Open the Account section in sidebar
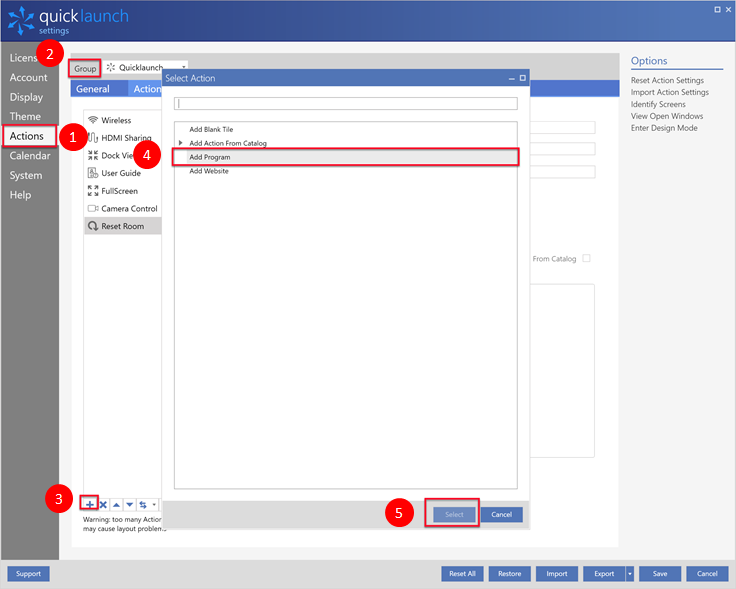736x589 pixels. coord(29,77)
